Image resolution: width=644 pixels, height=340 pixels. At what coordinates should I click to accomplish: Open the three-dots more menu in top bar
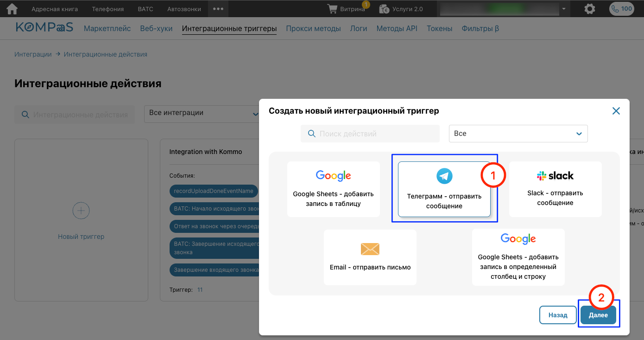point(218,9)
